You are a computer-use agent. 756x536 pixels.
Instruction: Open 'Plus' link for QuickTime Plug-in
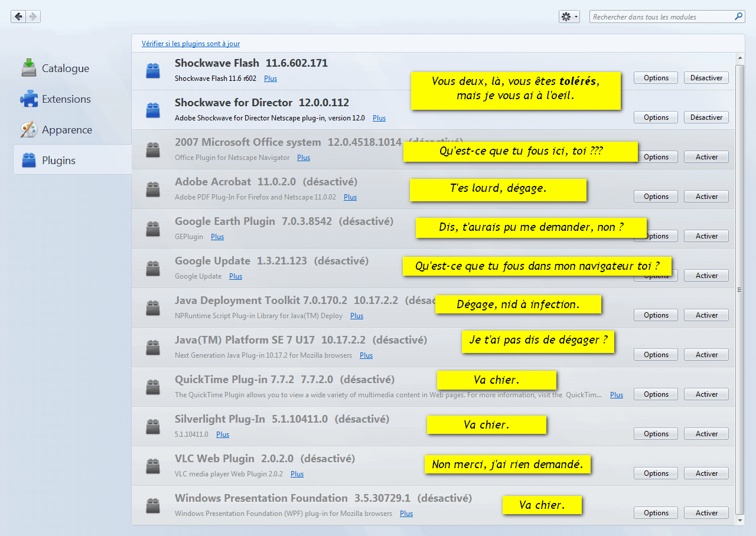(x=617, y=395)
